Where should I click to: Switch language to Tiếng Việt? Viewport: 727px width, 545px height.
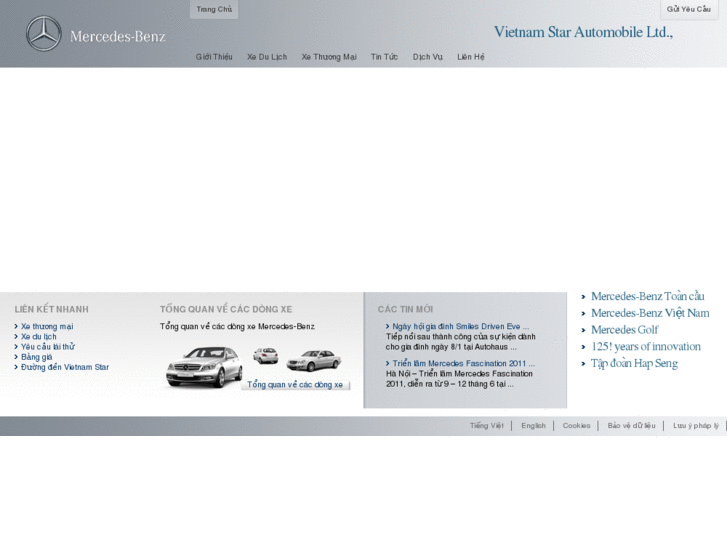pos(486,425)
